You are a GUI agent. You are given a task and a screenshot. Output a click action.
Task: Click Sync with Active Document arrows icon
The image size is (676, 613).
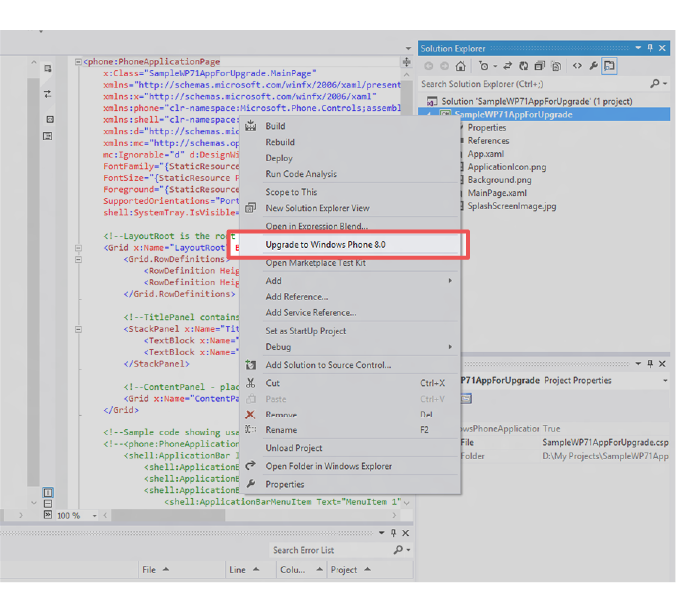[x=507, y=66]
